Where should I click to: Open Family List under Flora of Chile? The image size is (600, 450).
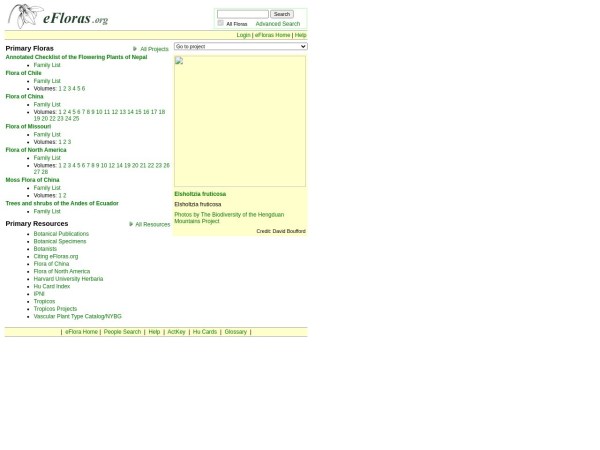tap(47, 81)
